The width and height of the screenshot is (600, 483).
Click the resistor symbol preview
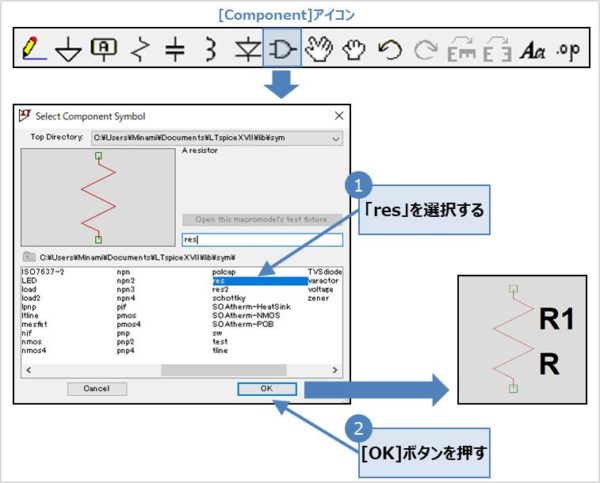click(98, 197)
